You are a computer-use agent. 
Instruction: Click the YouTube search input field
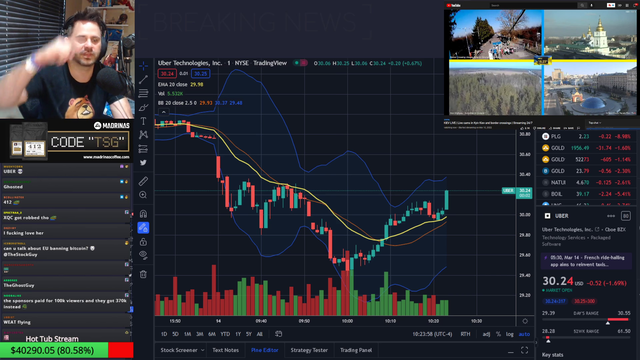533,5
